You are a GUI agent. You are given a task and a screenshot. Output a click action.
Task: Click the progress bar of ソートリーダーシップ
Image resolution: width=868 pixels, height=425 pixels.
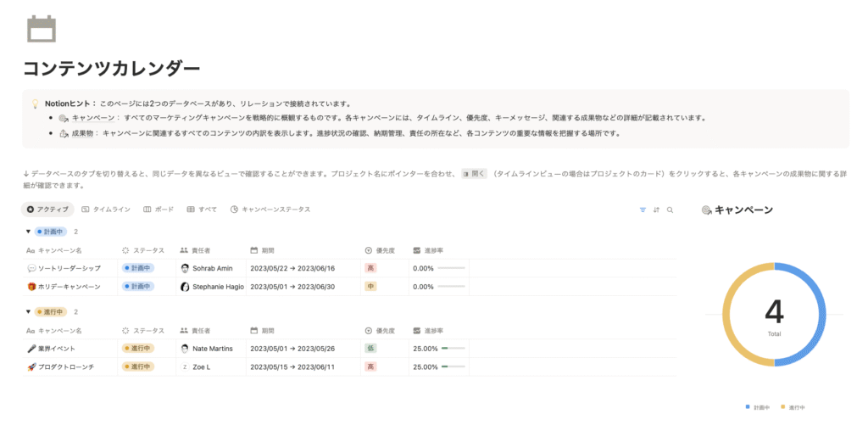point(452,268)
